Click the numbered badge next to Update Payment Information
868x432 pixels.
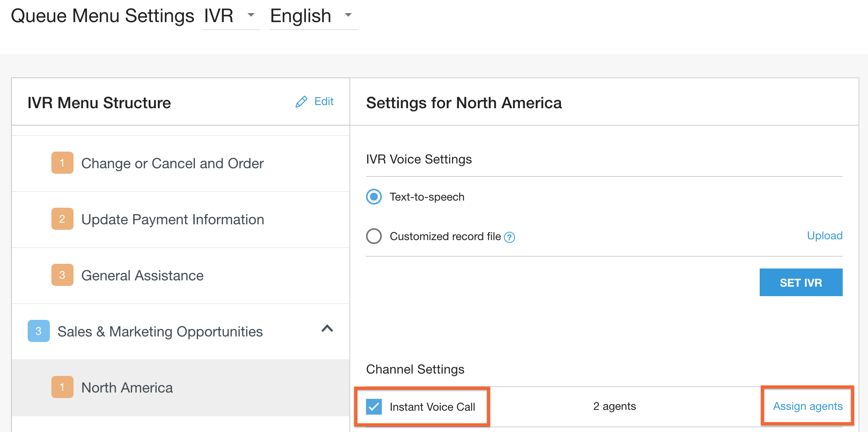point(62,219)
